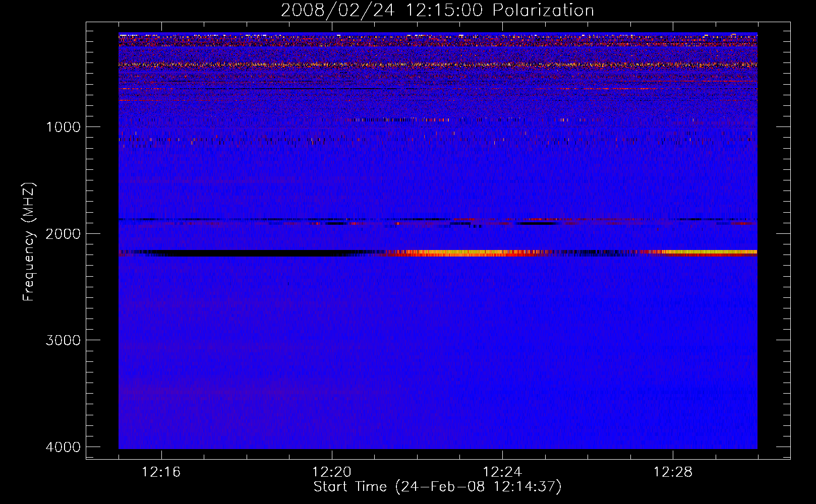Select the 'Frequency (MHZ)' axis label

(28, 242)
